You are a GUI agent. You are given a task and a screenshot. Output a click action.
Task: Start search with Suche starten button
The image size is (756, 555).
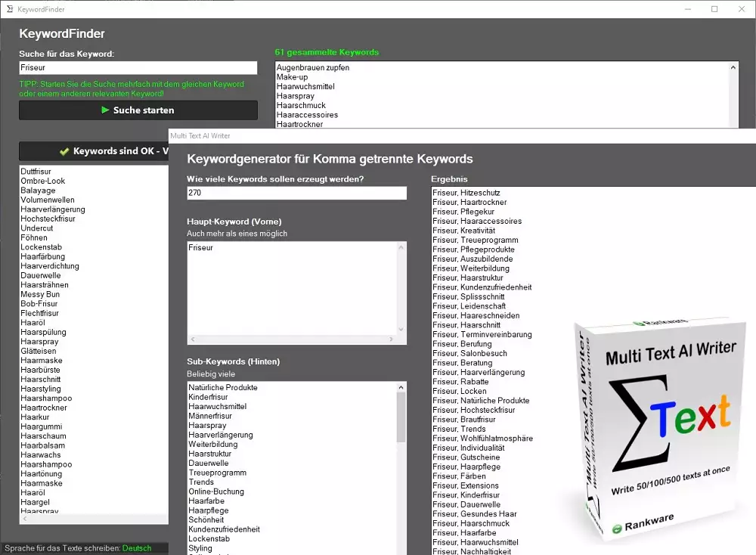coord(138,110)
